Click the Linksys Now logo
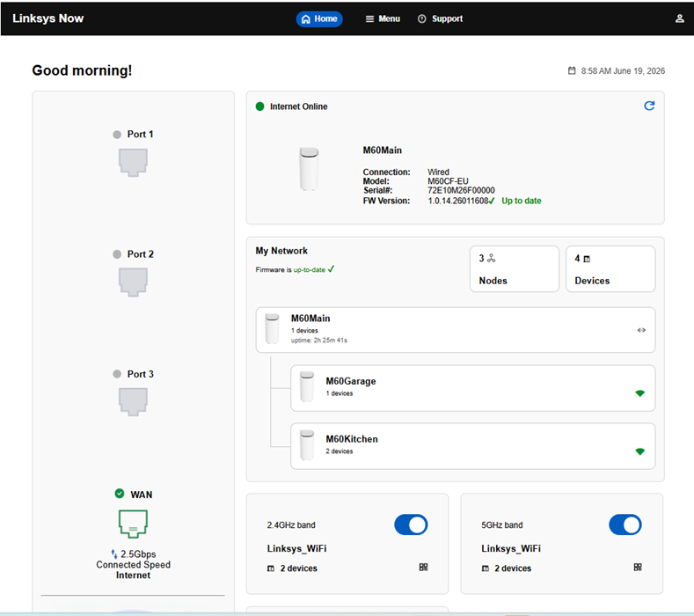This screenshot has height=616, width=694. pyautogui.click(x=47, y=18)
